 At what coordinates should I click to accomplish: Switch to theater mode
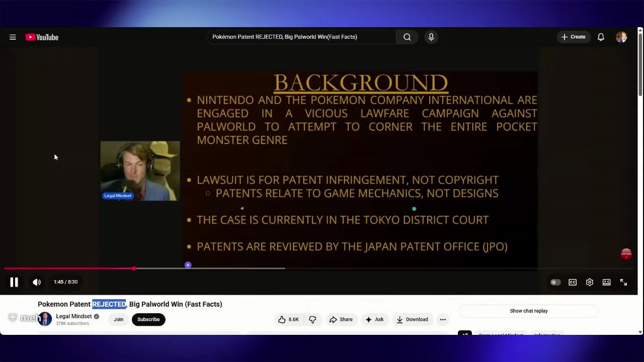click(607, 282)
